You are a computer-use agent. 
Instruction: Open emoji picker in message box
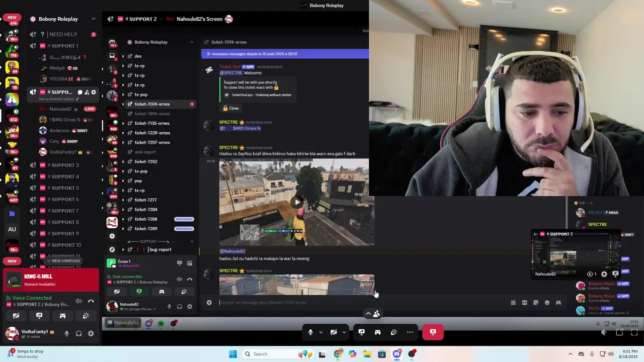(x=547, y=303)
